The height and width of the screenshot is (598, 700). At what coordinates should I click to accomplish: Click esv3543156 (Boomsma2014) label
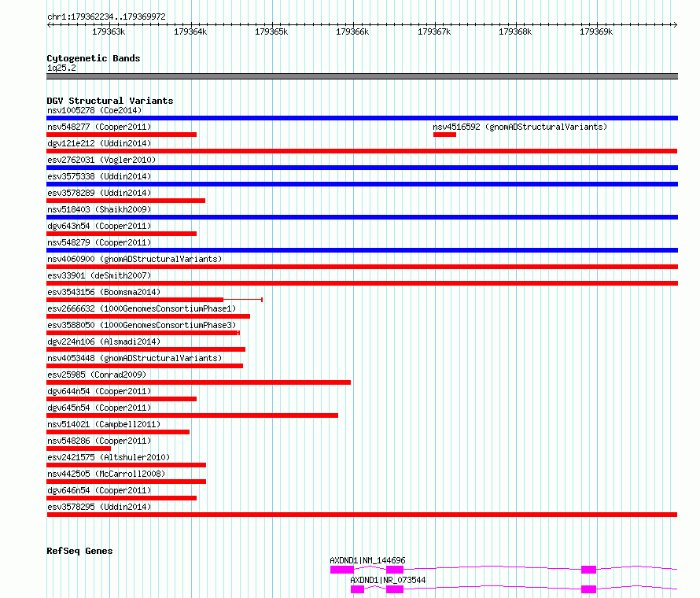click(x=104, y=292)
